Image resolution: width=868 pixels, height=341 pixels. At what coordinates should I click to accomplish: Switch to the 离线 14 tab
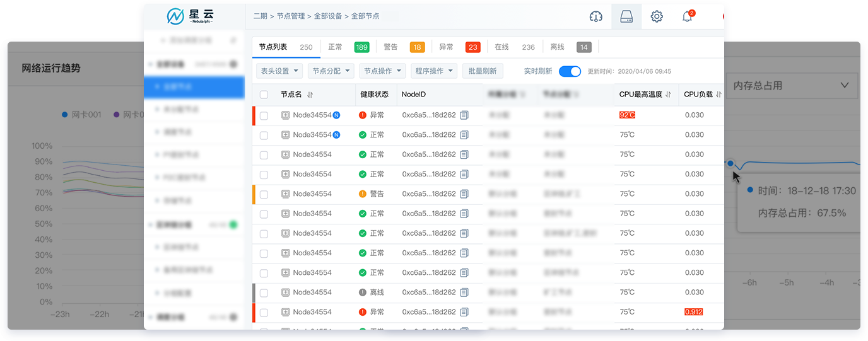(x=570, y=47)
